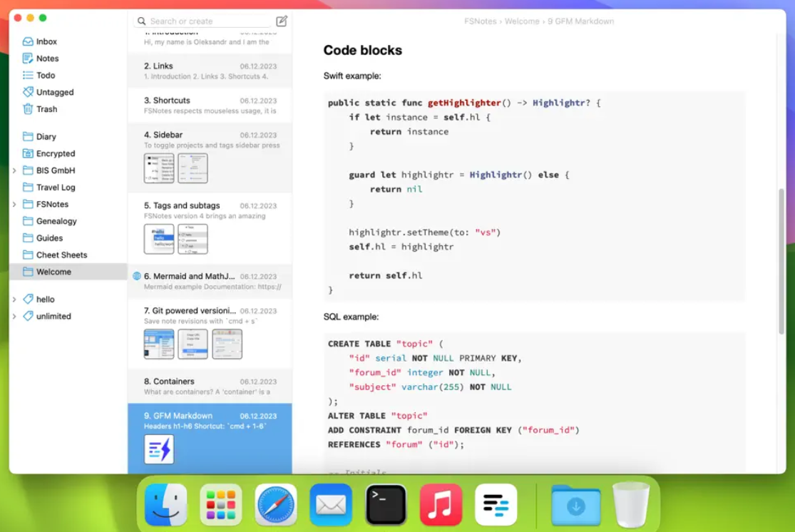The height and width of the screenshot is (532, 795).
Task: Click the first thumbnail in Sidebar note
Action: click(x=159, y=168)
